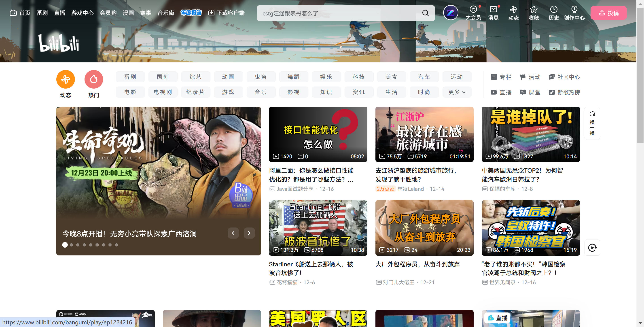Screen dimensions: 644x327
Task: Select the last carousel indicator dot
Action: (117, 245)
